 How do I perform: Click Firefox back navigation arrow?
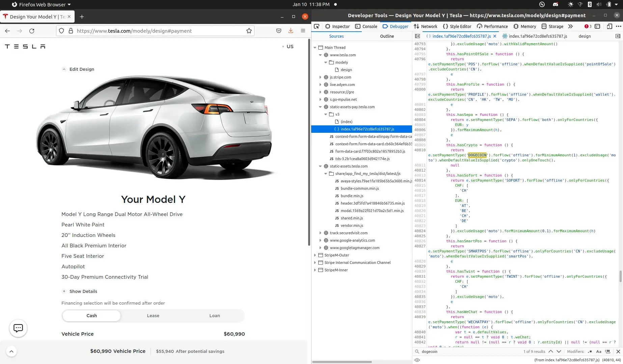pyautogui.click(x=7, y=31)
